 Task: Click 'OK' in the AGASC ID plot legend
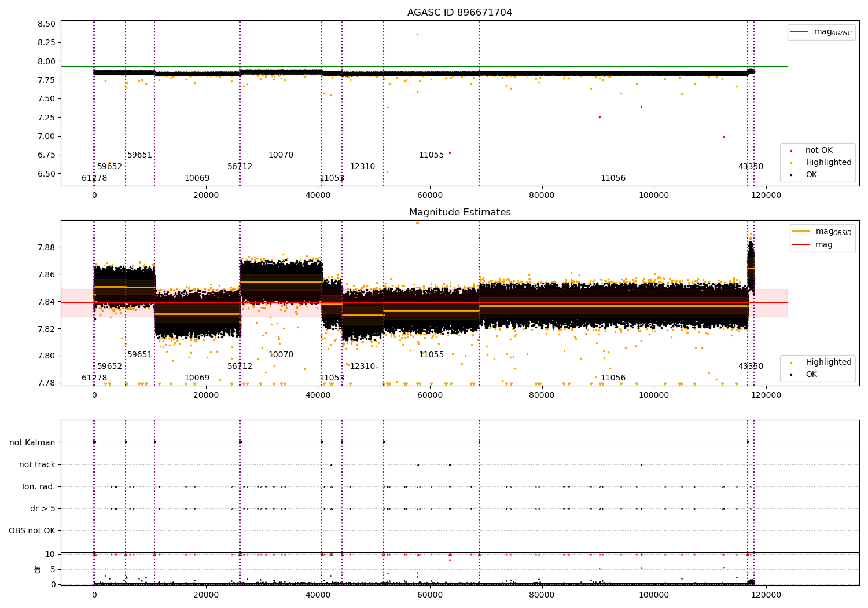pos(811,175)
